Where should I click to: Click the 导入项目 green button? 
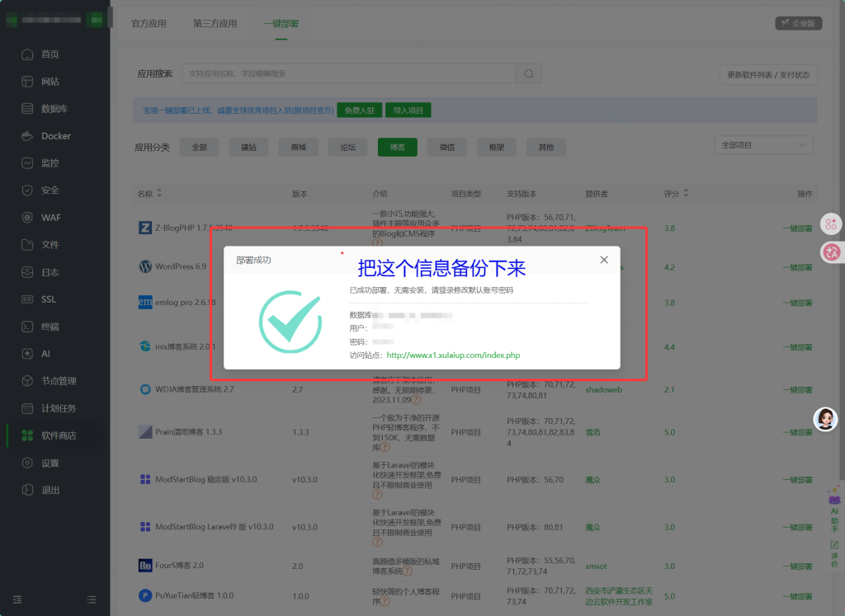click(x=408, y=111)
